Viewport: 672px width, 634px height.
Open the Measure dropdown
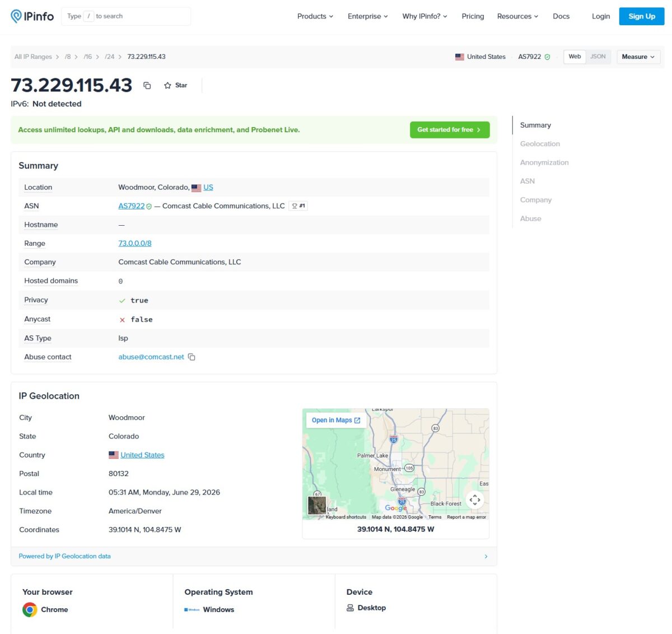(638, 57)
